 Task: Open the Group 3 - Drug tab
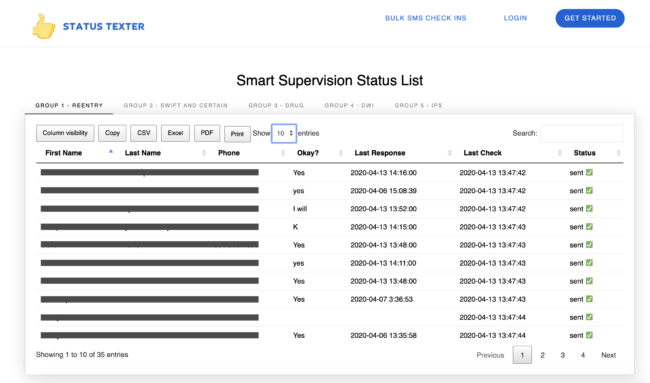[x=276, y=105]
